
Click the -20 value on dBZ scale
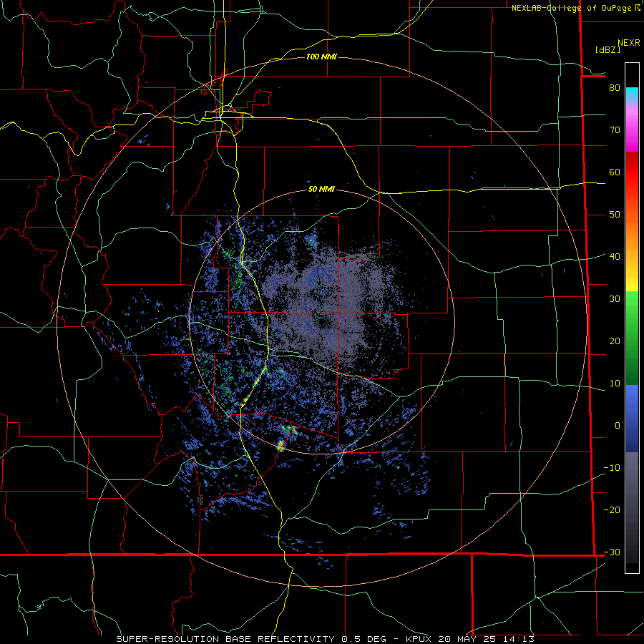click(612, 509)
